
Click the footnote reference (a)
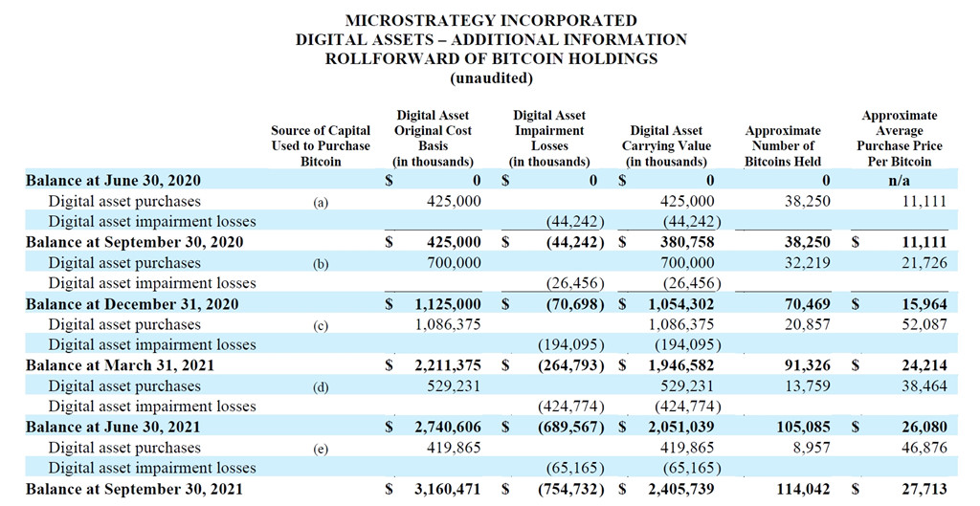click(321, 202)
